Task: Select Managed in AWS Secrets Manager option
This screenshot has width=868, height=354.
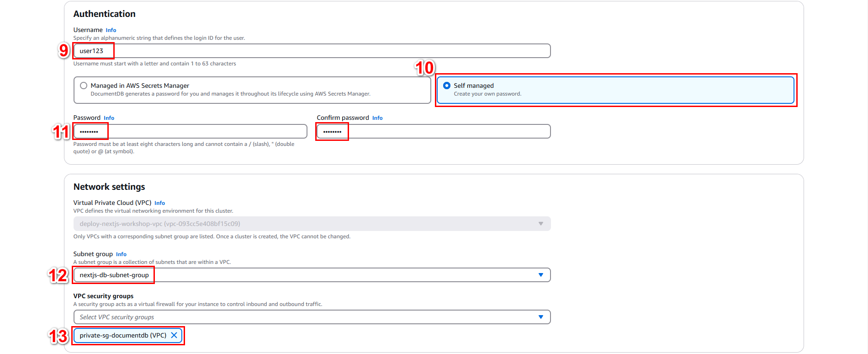Action: pyautogui.click(x=252, y=90)
